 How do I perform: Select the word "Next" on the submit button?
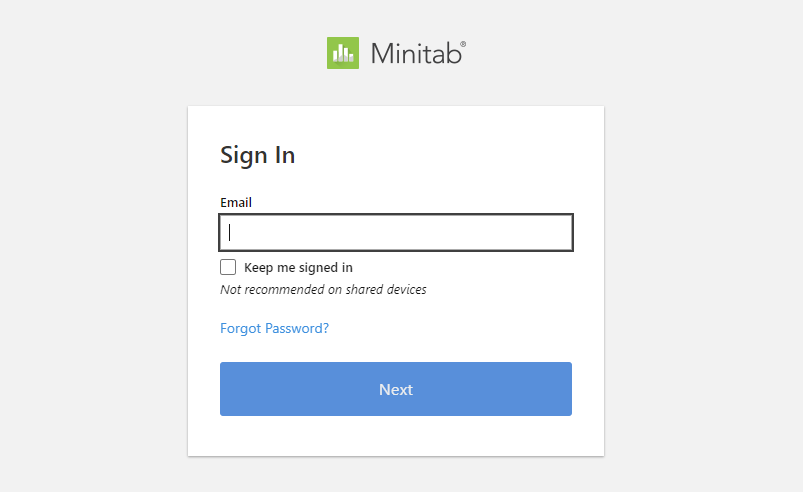pos(396,390)
